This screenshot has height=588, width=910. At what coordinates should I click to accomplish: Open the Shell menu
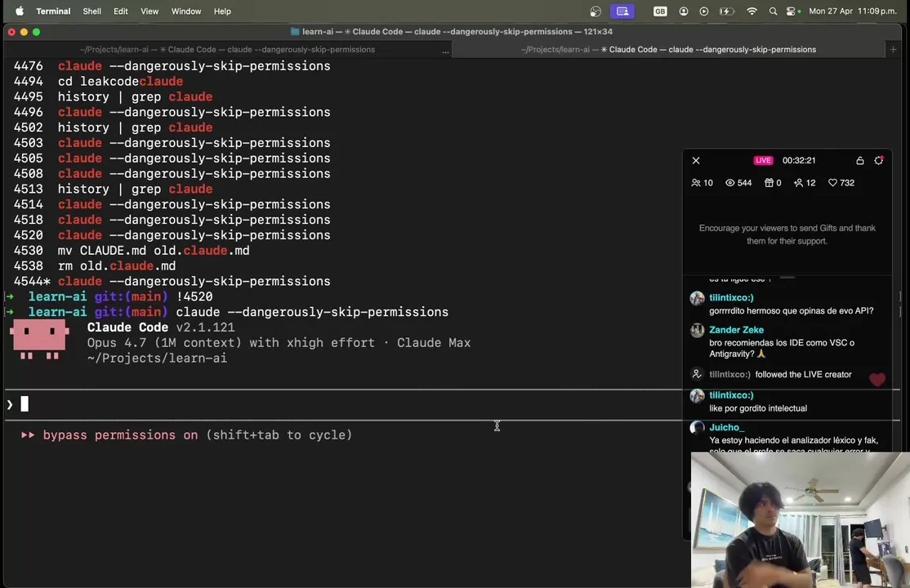coord(91,11)
